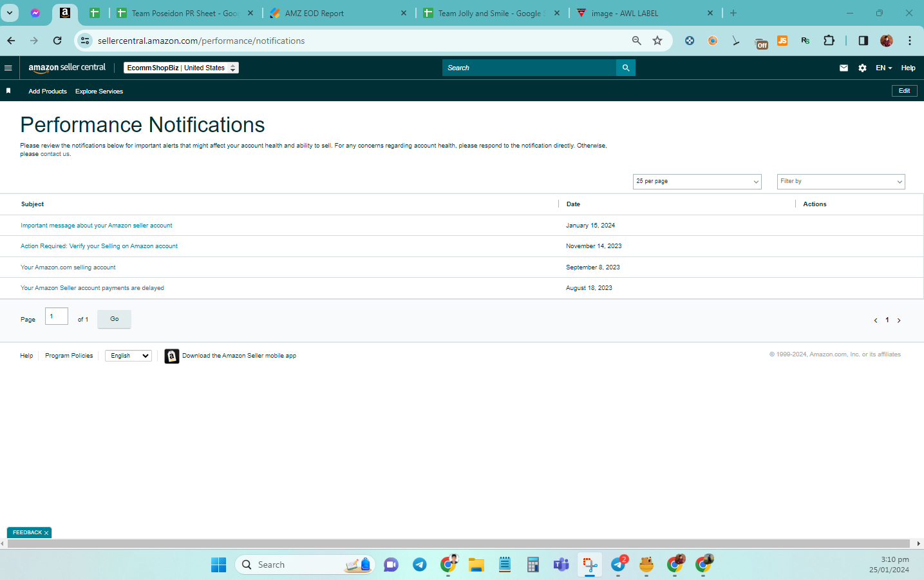The height and width of the screenshot is (580, 924).
Task: Open the English language select in footer
Action: 129,356
